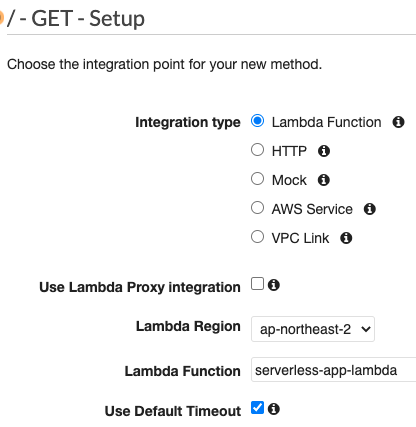This screenshot has width=416, height=427.
Task: Click info icon beside Mock option
Action: pyautogui.click(x=324, y=180)
